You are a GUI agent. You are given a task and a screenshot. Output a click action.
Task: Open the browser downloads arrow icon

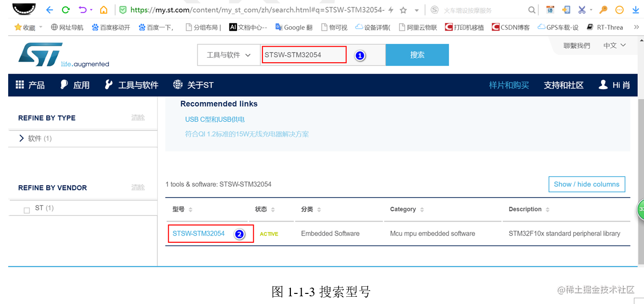[x=635, y=10]
